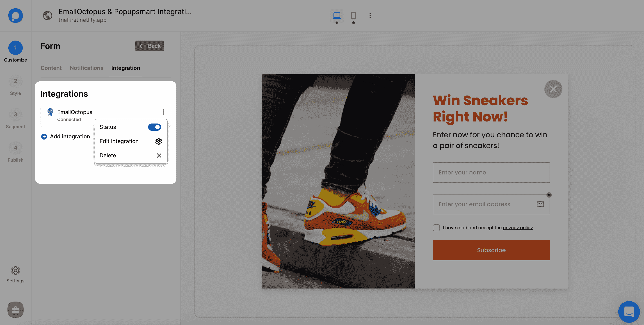Screen dimensions: 644x325
Task: Click the briefcase icon at bottom left
Action: (16, 309)
